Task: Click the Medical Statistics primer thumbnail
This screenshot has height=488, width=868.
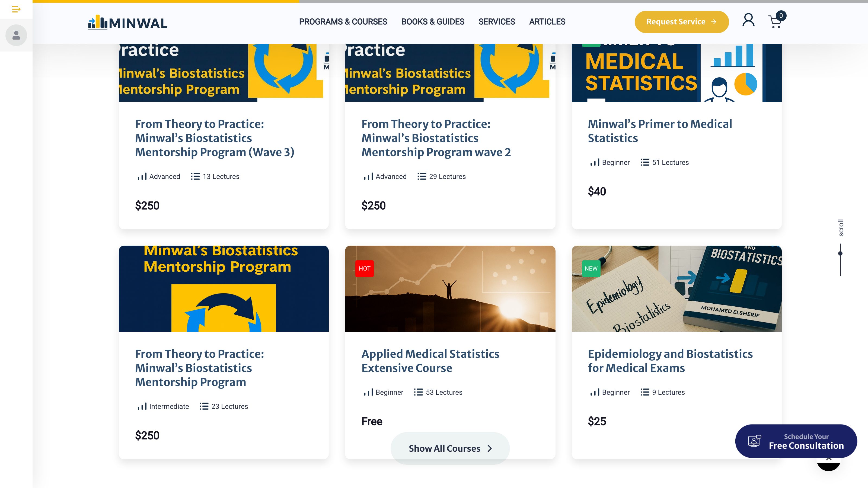Action: click(x=676, y=73)
